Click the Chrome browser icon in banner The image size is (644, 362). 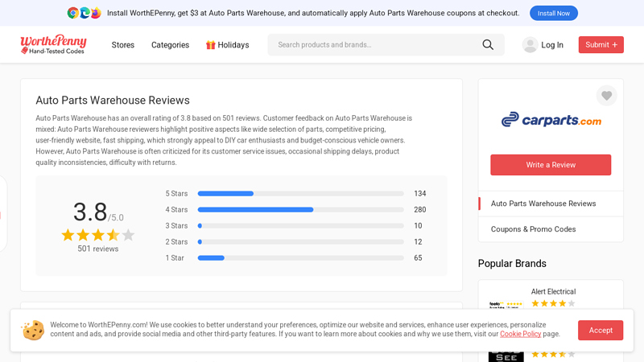[73, 13]
